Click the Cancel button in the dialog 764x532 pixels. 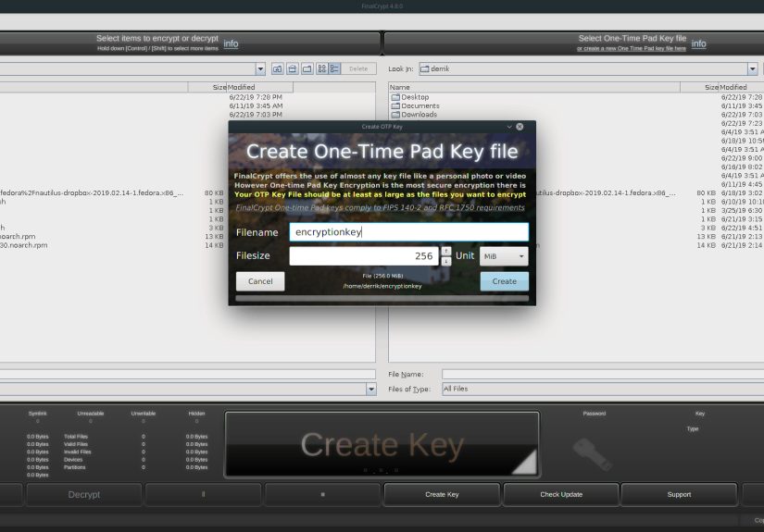click(260, 281)
